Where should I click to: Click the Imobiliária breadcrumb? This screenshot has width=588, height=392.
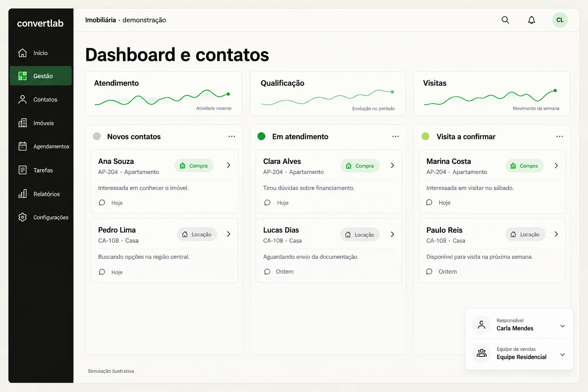pos(100,20)
